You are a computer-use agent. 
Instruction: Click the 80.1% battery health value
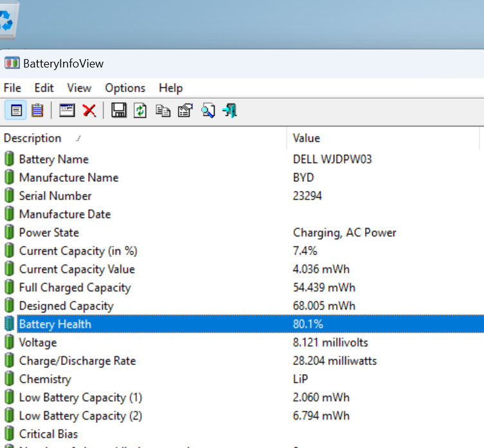pos(308,324)
